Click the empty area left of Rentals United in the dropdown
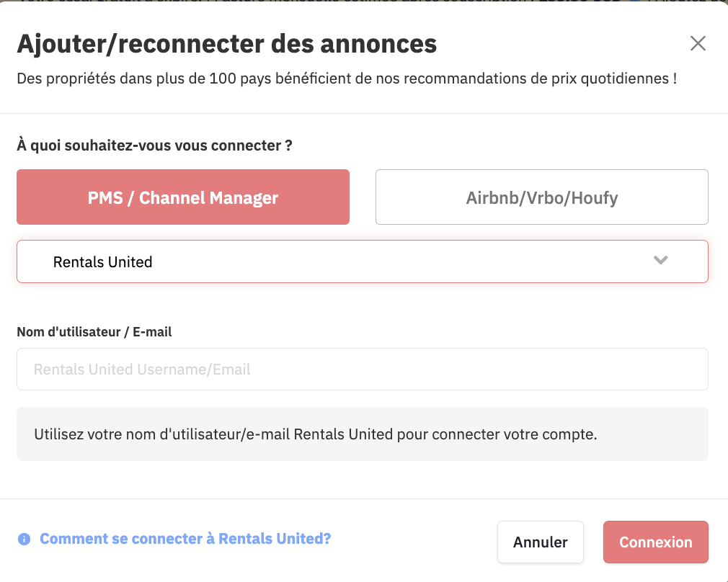 pyautogui.click(x=35, y=261)
